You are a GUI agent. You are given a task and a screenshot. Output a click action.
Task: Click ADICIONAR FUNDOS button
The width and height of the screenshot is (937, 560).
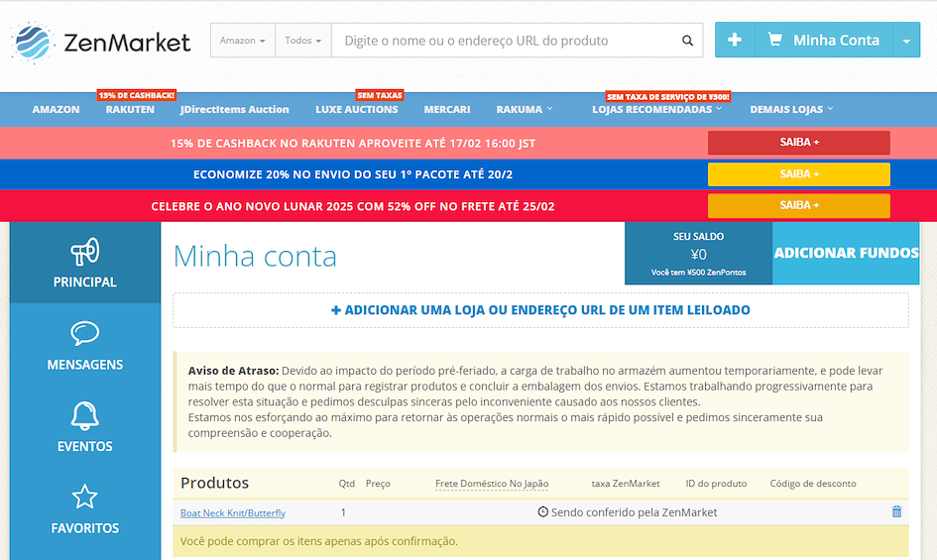click(846, 253)
